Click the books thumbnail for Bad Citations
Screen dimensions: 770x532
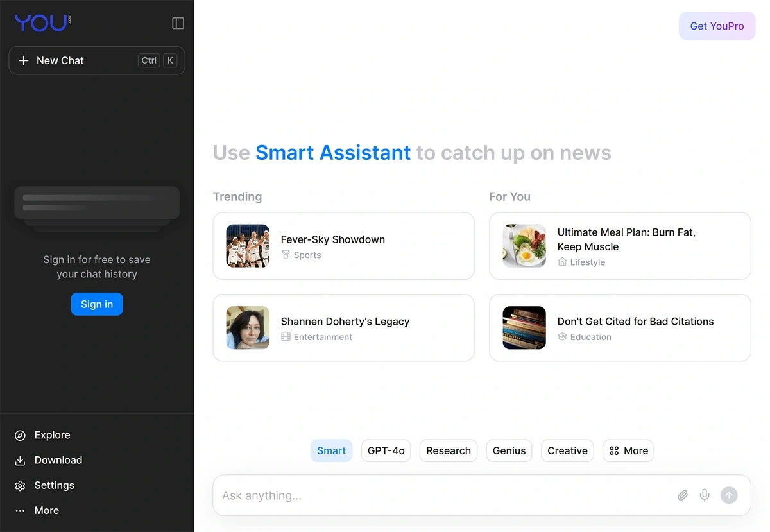(524, 328)
